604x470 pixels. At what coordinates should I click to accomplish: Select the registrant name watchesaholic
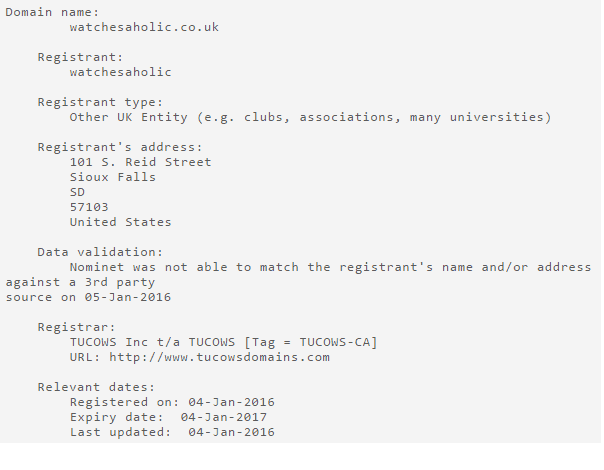click(120, 72)
